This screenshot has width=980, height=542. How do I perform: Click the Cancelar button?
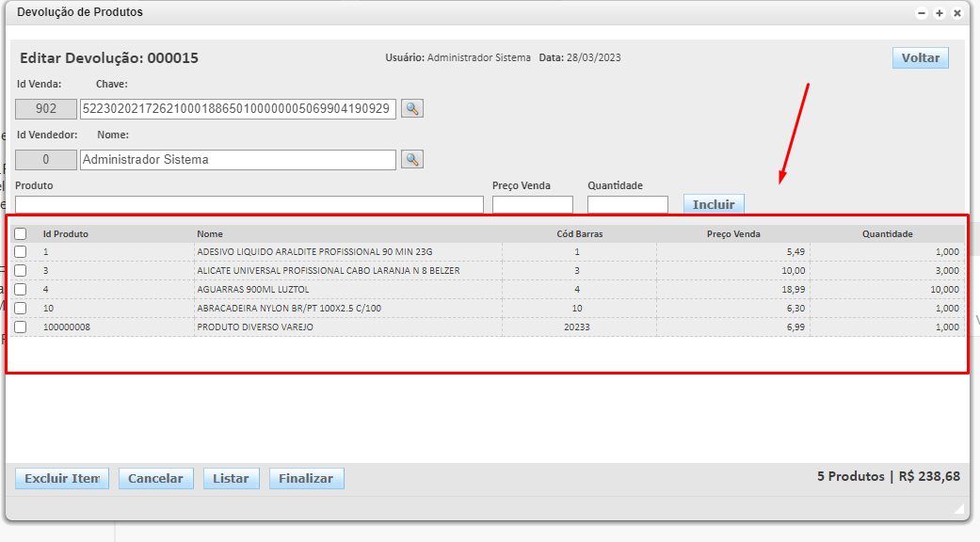point(155,479)
